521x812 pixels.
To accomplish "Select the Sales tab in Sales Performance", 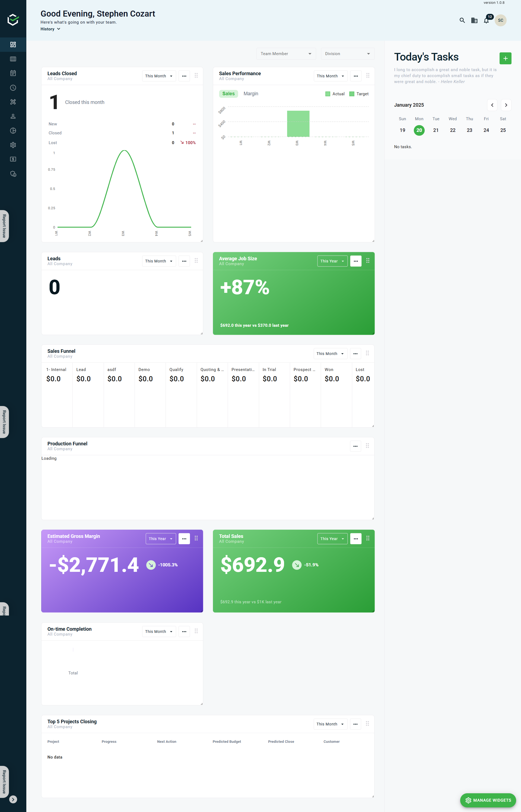I will click(228, 94).
